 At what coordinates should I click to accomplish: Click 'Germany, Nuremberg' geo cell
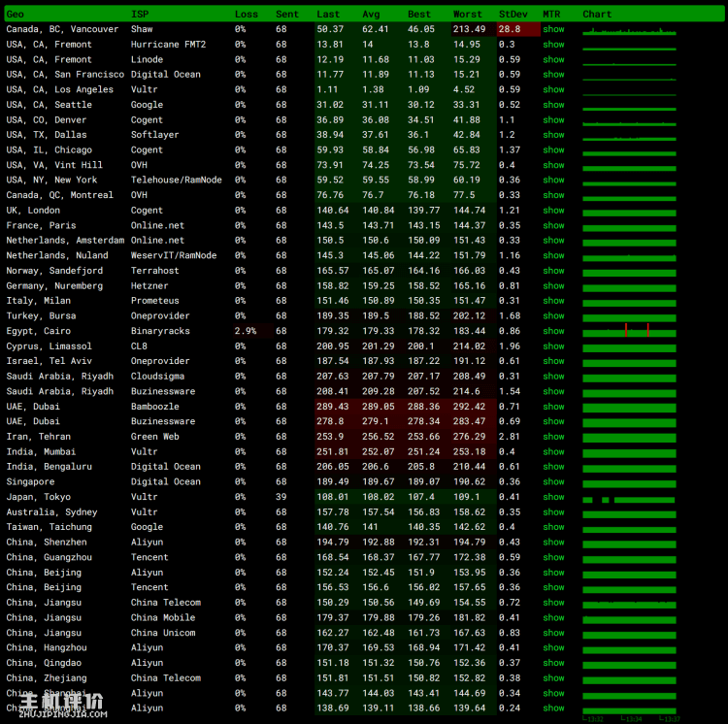pyautogui.click(x=54, y=286)
